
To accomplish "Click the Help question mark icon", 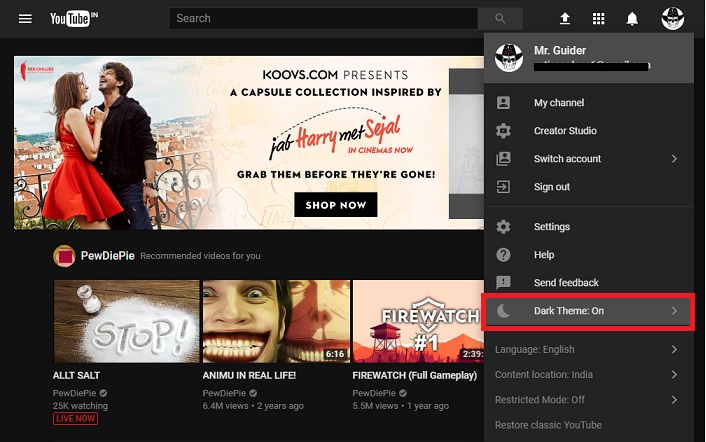I will (x=503, y=255).
